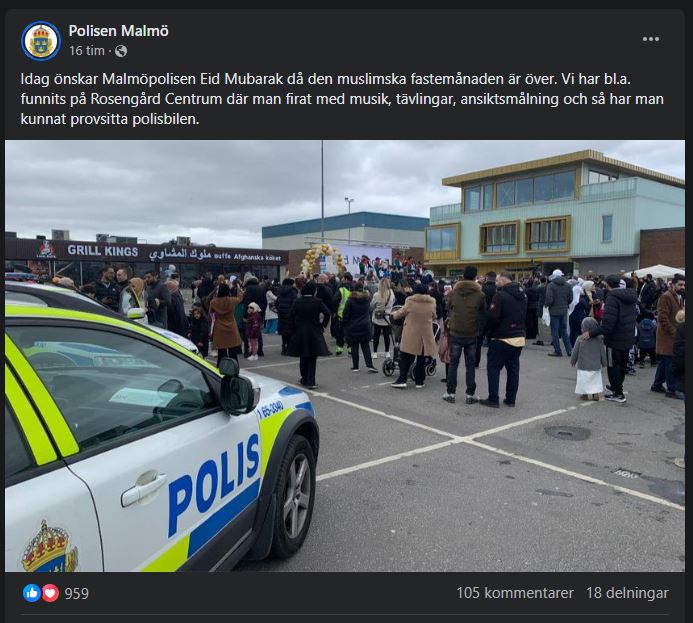Click the GRILL KINGS sign in the photo
Image resolution: width=693 pixels, height=623 pixels.
[x=103, y=251]
